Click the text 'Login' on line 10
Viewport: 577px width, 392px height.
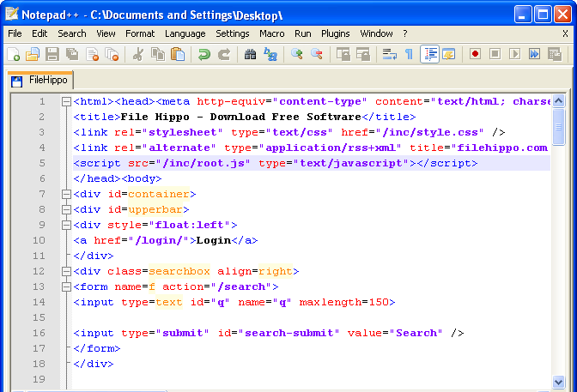click(x=214, y=240)
